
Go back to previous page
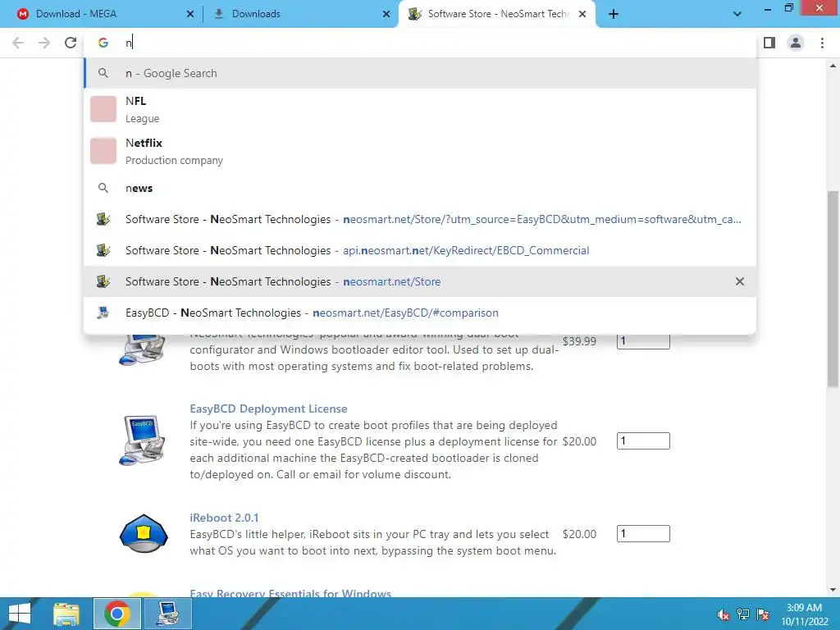(18, 43)
